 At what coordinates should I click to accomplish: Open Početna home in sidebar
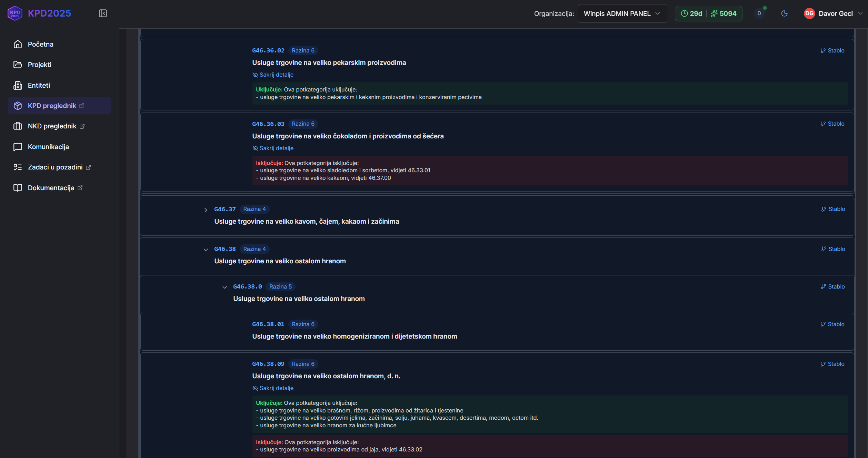click(x=40, y=44)
